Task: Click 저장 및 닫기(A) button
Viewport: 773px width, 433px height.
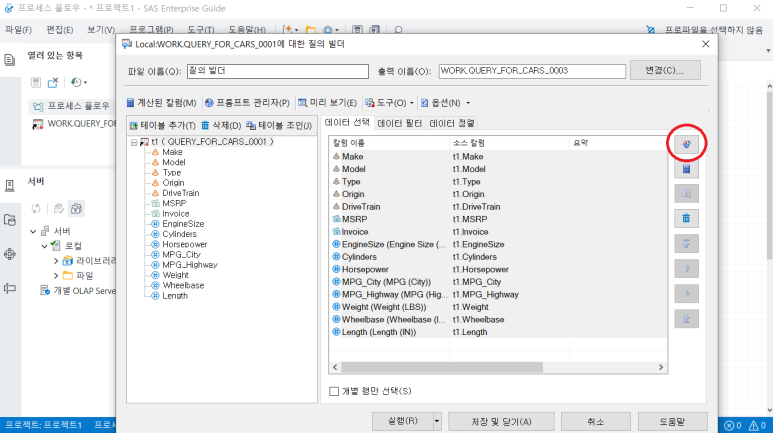Action: click(501, 422)
